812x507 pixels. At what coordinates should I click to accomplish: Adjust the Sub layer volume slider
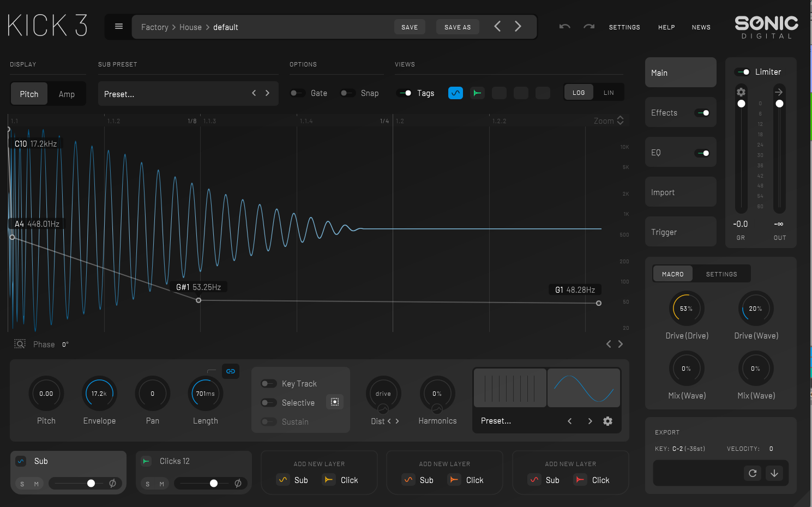point(91,483)
